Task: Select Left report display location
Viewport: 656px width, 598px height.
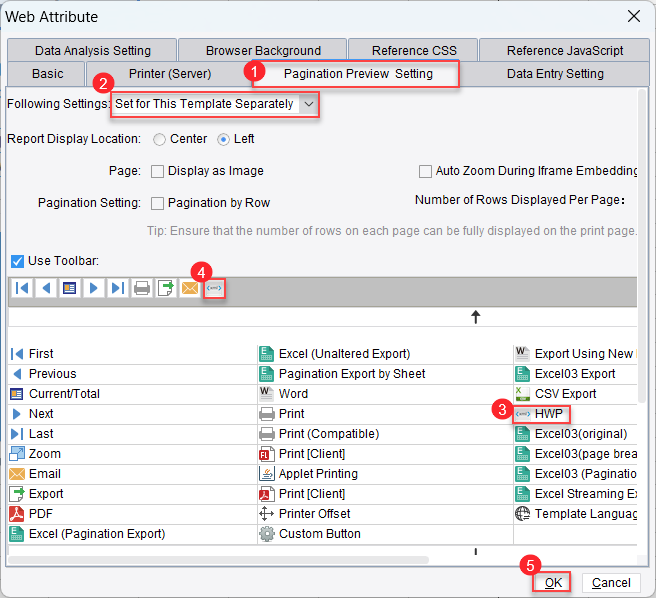Action: click(223, 139)
